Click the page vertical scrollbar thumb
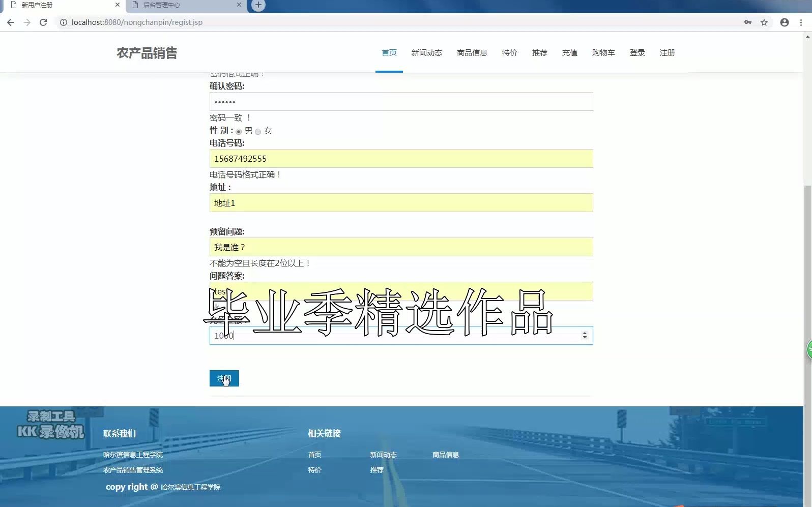The height and width of the screenshot is (507, 812). coord(807,346)
